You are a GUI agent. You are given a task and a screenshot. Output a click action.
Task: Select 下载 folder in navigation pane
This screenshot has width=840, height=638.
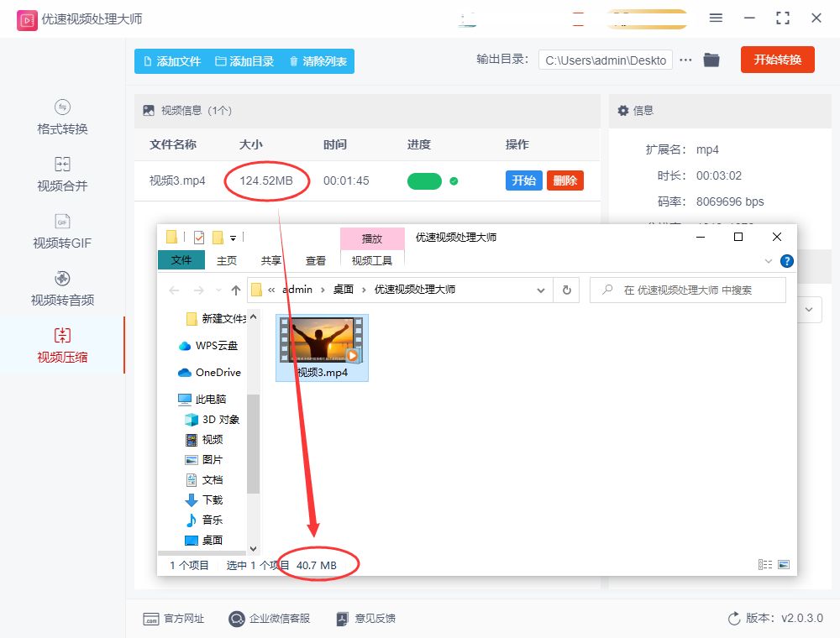(x=204, y=500)
